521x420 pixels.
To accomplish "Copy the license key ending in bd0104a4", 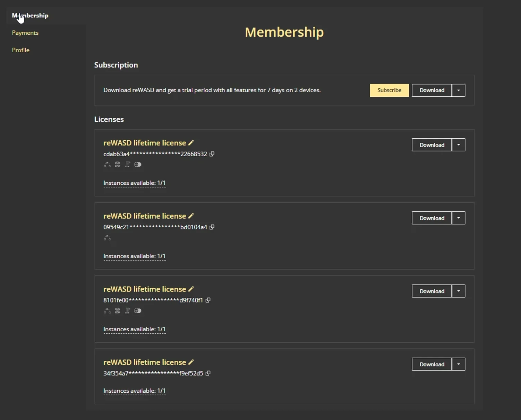I will click(x=212, y=227).
